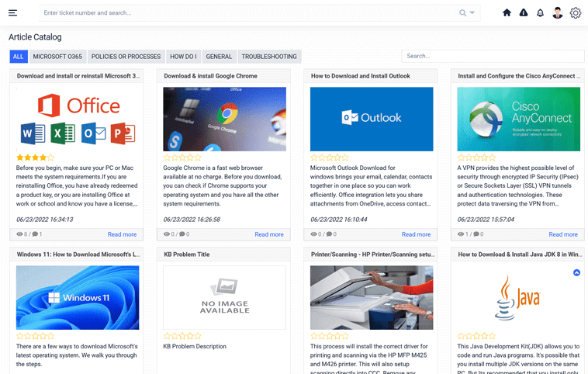Rate the Outlook article with stars

[329, 158]
